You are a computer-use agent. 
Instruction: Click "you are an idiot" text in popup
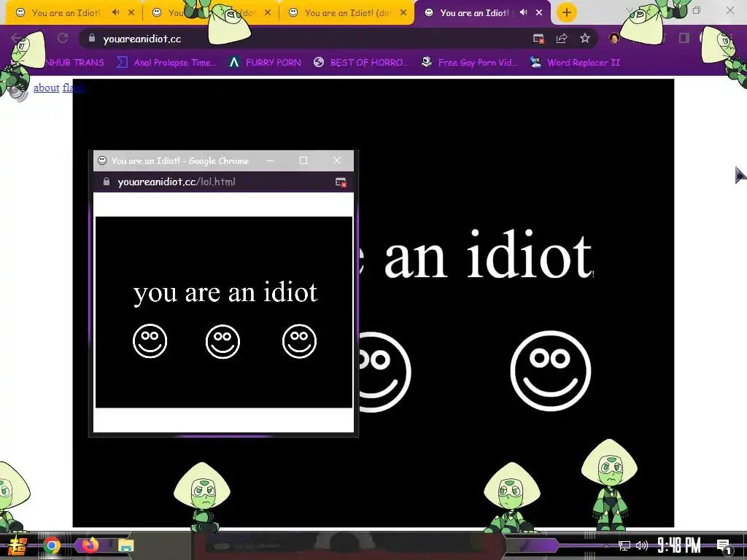tap(225, 293)
